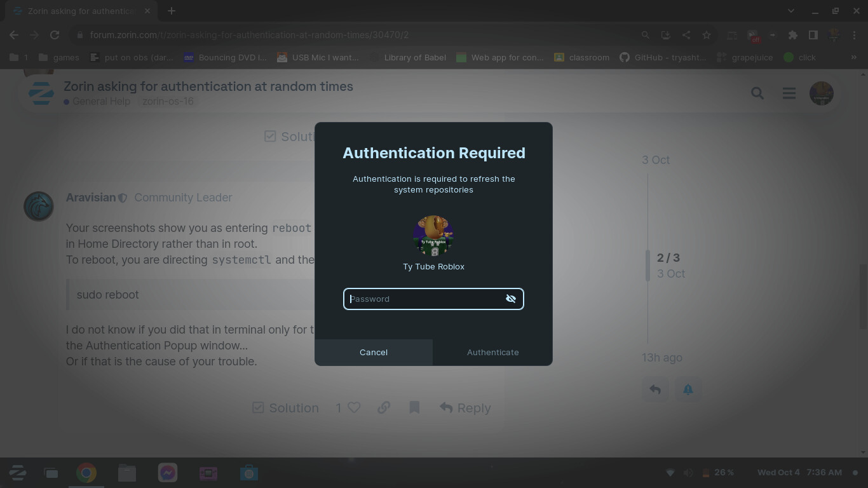868x488 pixels.
Task: Copy post link with chain icon
Action: coord(384,408)
